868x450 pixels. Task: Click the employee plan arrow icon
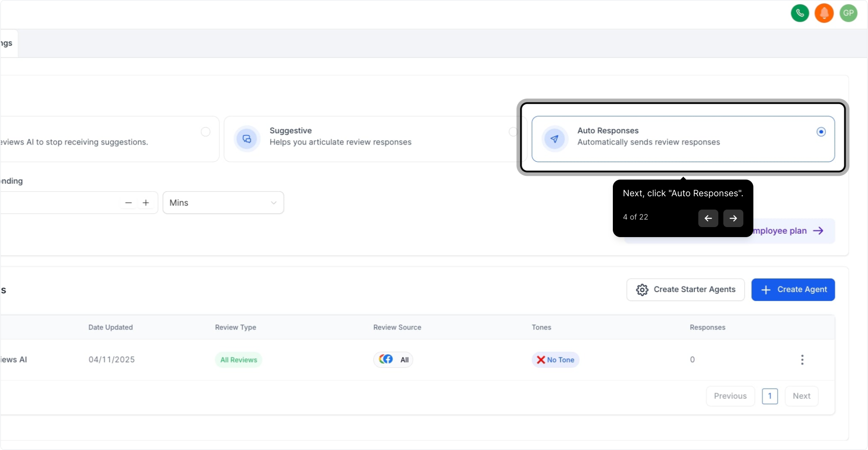pyautogui.click(x=818, y=231)
